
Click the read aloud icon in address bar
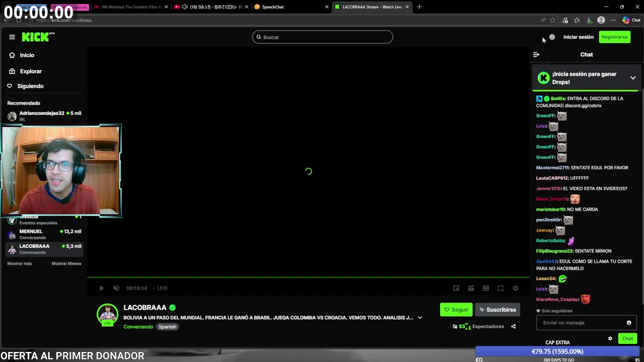click(x=543, y=20)
